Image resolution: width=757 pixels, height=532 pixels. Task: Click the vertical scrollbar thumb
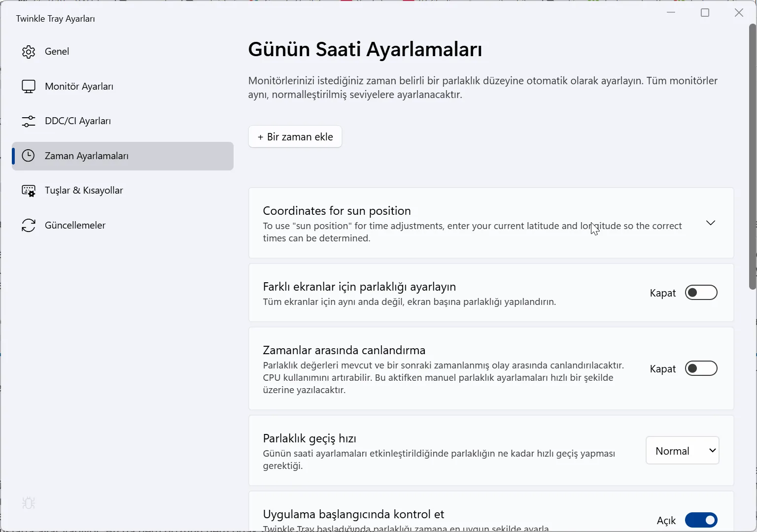tap(752, 158)
